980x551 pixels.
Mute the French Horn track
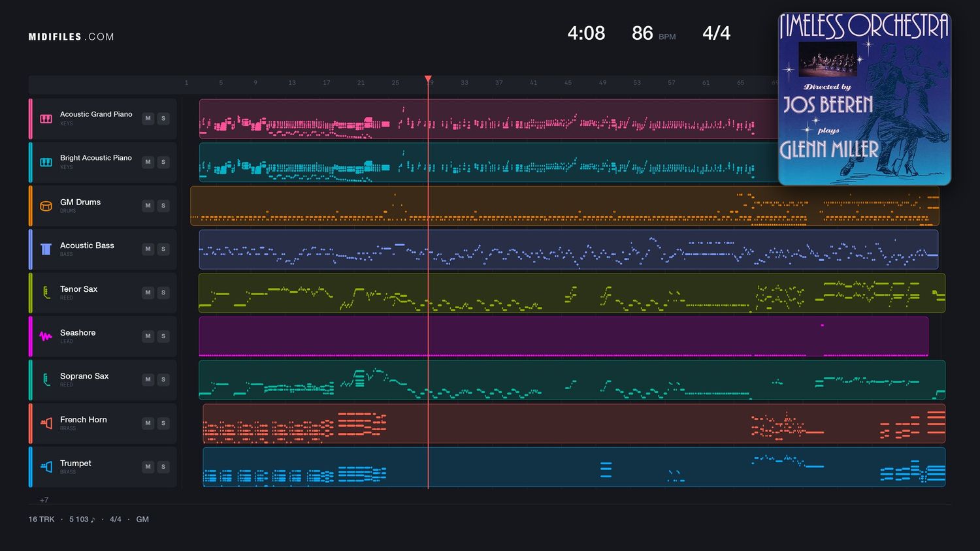pos(148,423)
